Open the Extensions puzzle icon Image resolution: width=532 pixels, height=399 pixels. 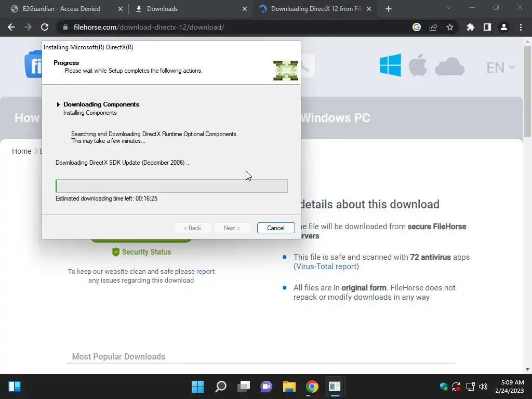tap(471, 27)
